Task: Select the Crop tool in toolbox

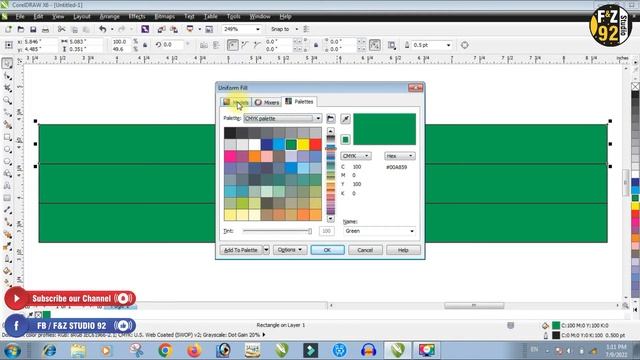Action: click(7, 88)
